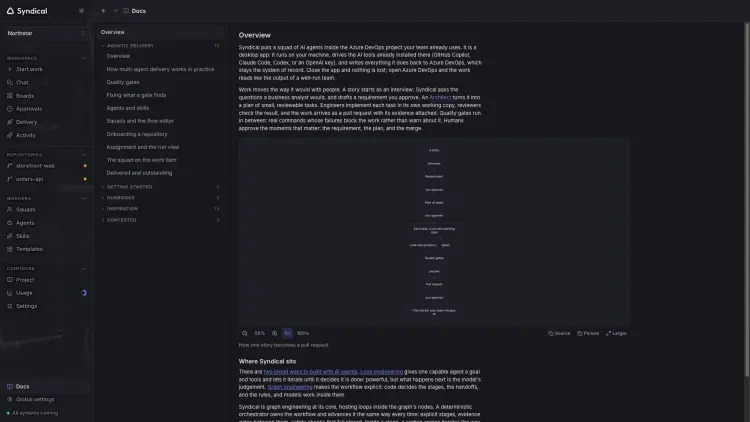Click the Usage progress ring indicator
The image size is (750, 422).
pyautogui.click(x=84, y=293)
